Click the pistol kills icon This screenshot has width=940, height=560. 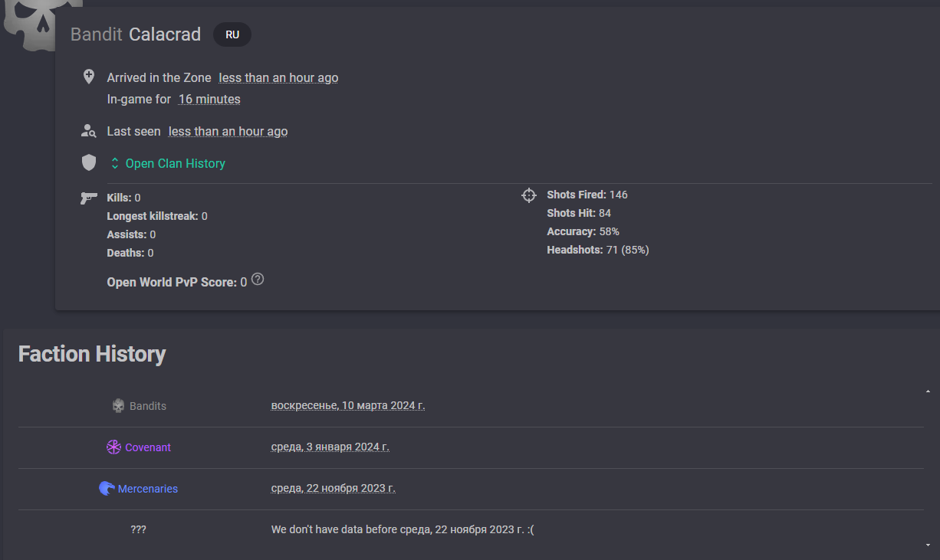(x=88, y=198)
